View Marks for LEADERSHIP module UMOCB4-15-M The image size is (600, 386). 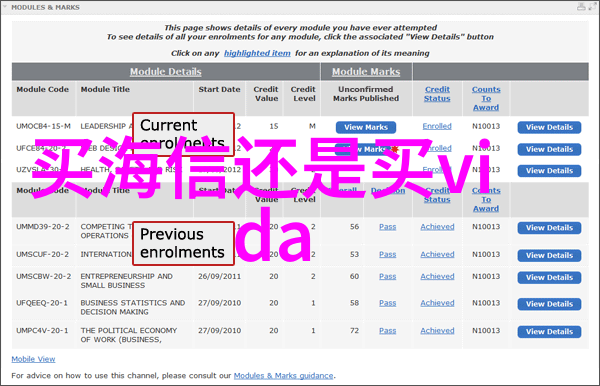pyautogui.click(x=366, y=127)
